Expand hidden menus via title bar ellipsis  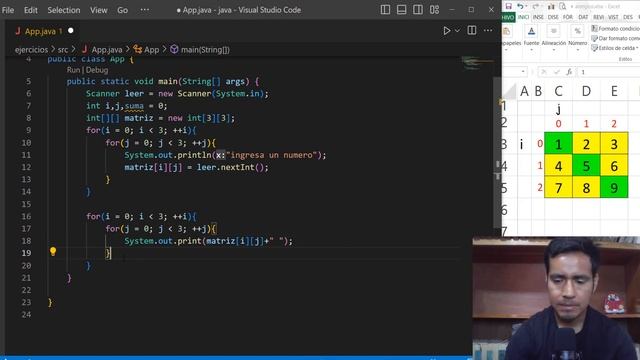144,10
